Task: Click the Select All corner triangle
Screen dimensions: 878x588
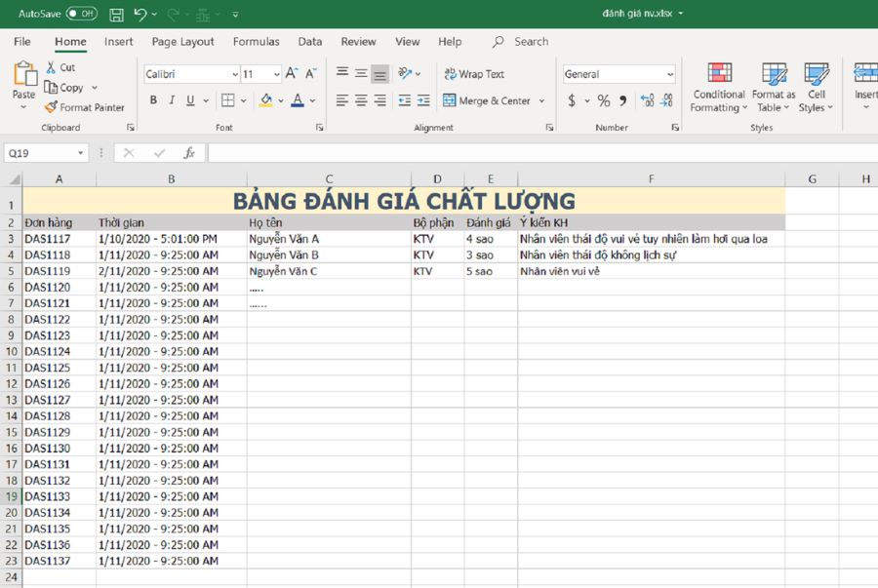Action: [x=15, y=179]
